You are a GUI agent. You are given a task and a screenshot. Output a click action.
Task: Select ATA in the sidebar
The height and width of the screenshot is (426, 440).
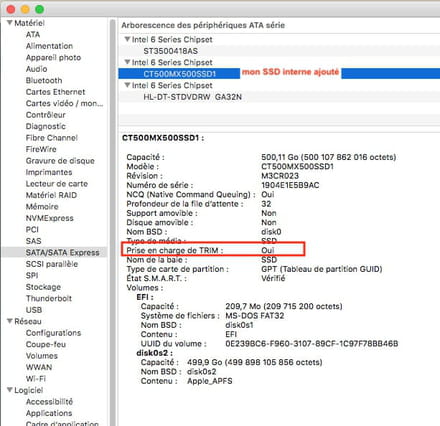33,34
